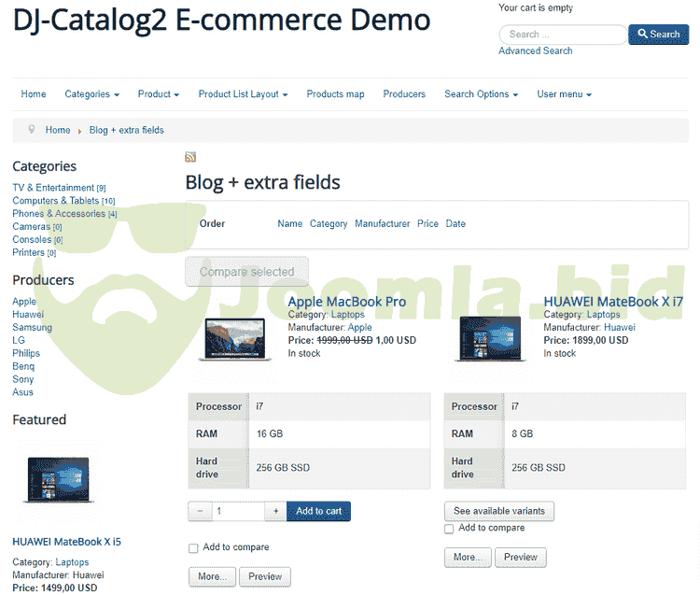This screenshot has width=700, height=595.
Task: Check Add to compare for Apple MacBook Pro
Action: (x=193, y=548)
